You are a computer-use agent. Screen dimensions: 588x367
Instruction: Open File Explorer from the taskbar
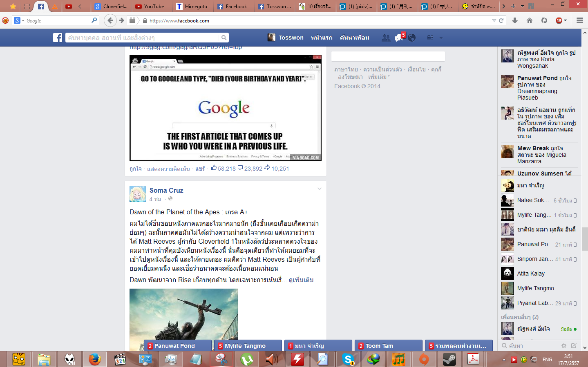pos(44,359)
